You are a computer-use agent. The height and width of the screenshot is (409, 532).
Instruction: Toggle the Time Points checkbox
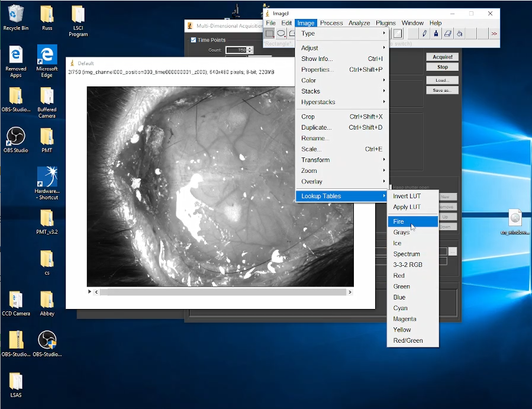193,40
